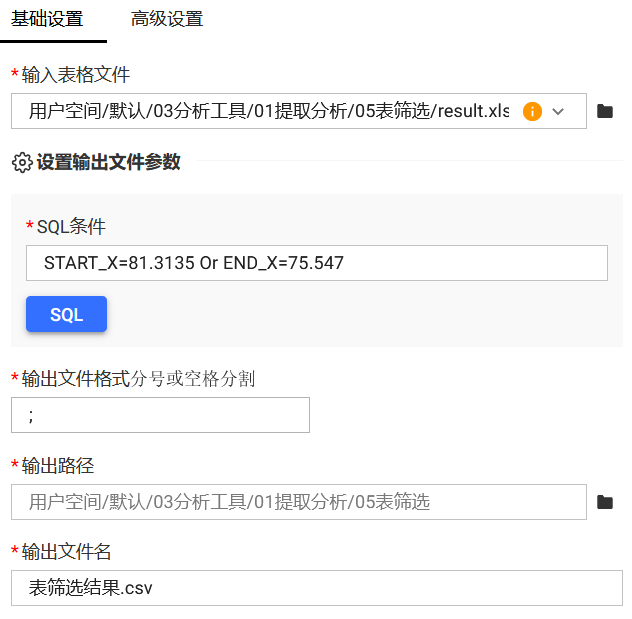Screen dimensions: 632x619
Task: Click the 输入表格文件 label
Action: pyautogui.click(x=75, y=74)
